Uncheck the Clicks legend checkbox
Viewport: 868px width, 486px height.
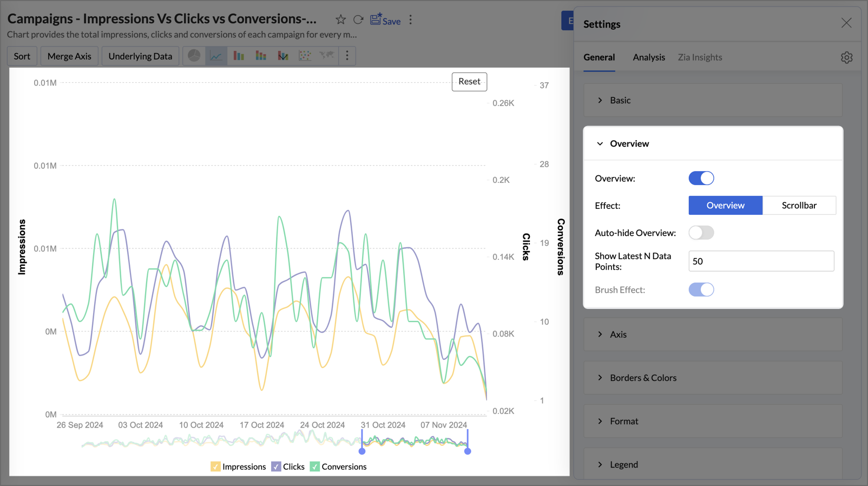pos(277,467)
